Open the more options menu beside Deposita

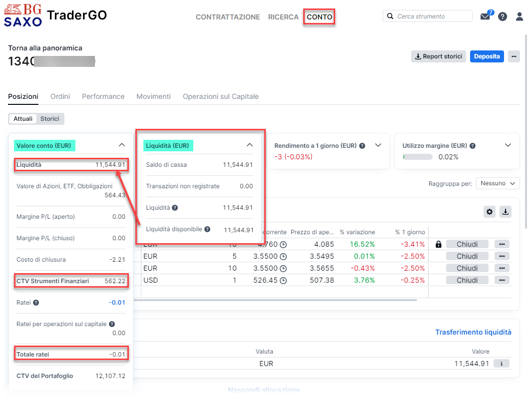point(514,56)
